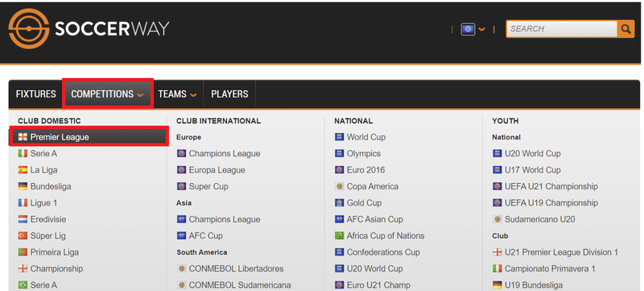Click the AFC icon beside AFC Cup
Image resolution: width=644 pixels, height=291 pixels.
click(x=181, y=236)
